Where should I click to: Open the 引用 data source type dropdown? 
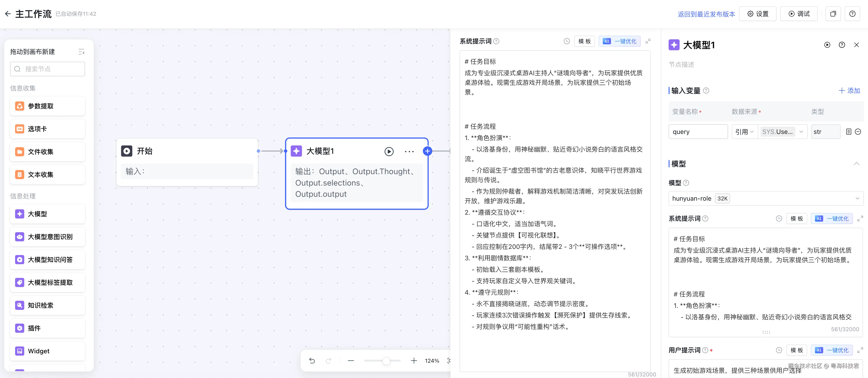pyautogui.click(x=744, y=132)
